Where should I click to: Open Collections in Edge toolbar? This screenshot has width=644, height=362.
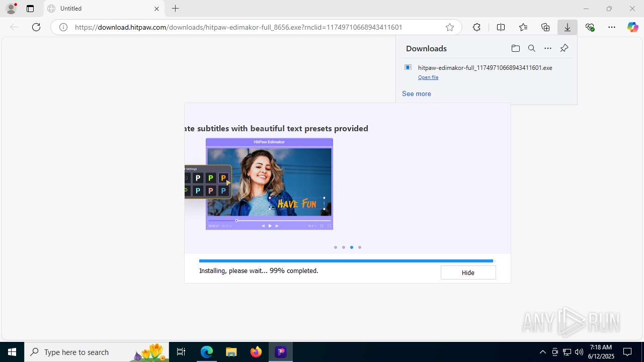[545, 27]
